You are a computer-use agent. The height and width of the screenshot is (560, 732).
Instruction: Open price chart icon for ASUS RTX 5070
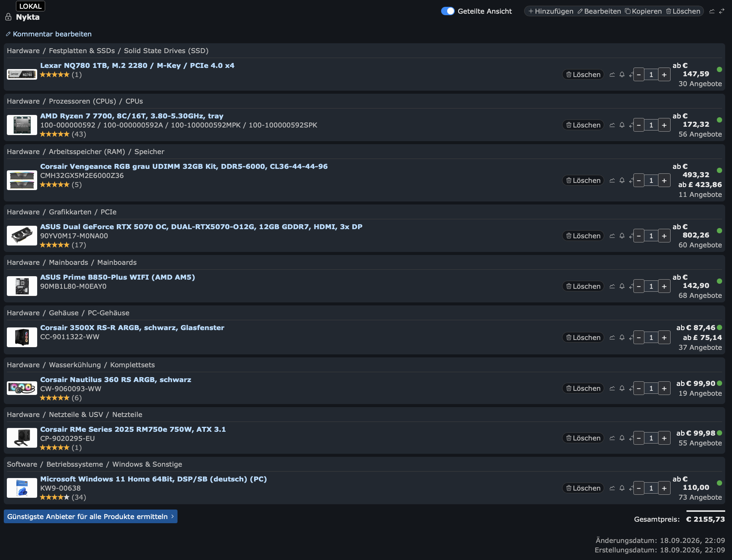(x=612, y=236)
